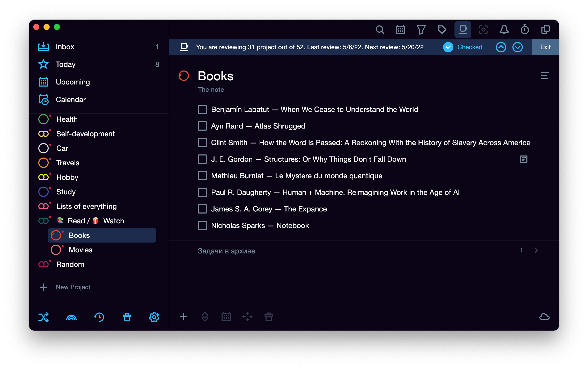Exit review mode
The image size is (588, 369).
pyautogui.click(x=545, y=47)
